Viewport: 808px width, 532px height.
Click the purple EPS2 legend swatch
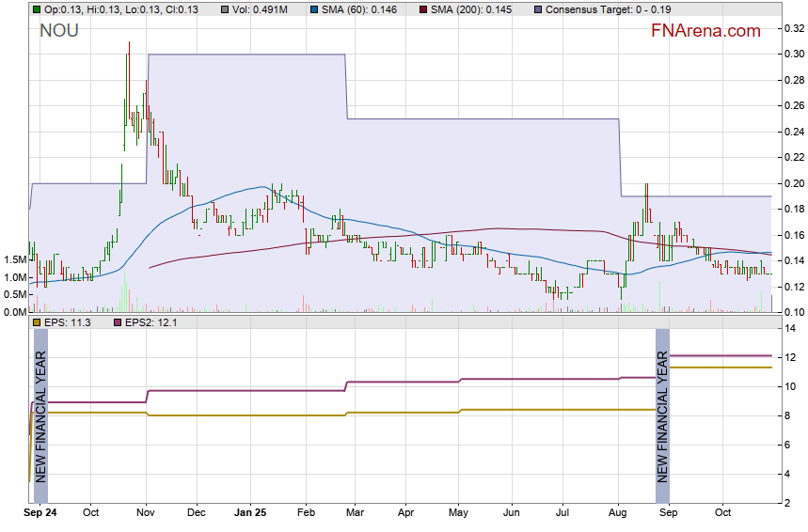tap(118, 322)
